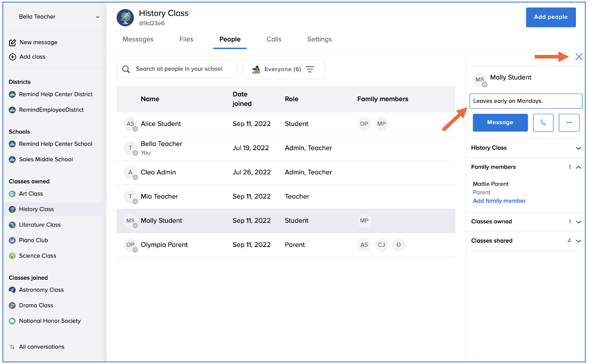Open the Bella Teacher account dropdown
589x364 pixels.
point(97,17)
